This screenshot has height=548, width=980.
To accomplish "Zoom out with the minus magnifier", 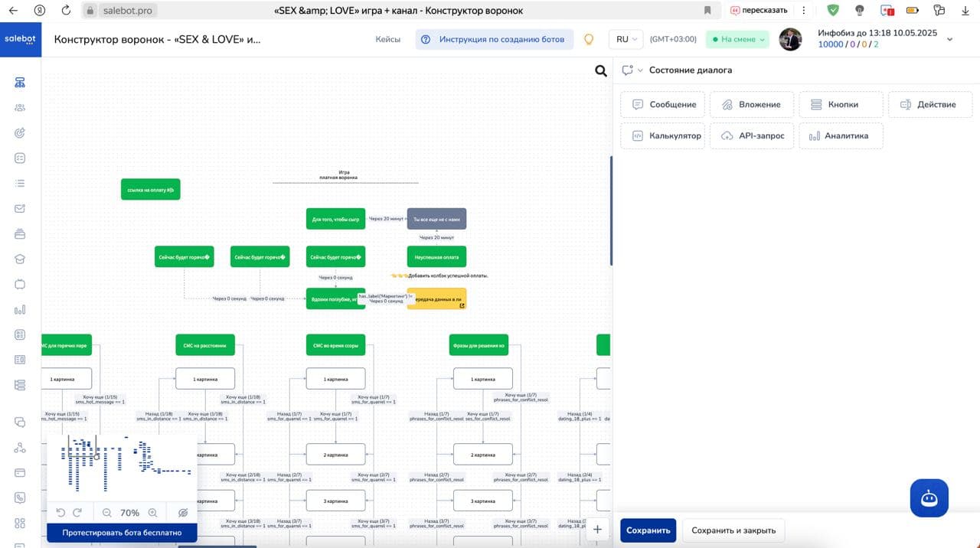I will [x=106, y=513].
